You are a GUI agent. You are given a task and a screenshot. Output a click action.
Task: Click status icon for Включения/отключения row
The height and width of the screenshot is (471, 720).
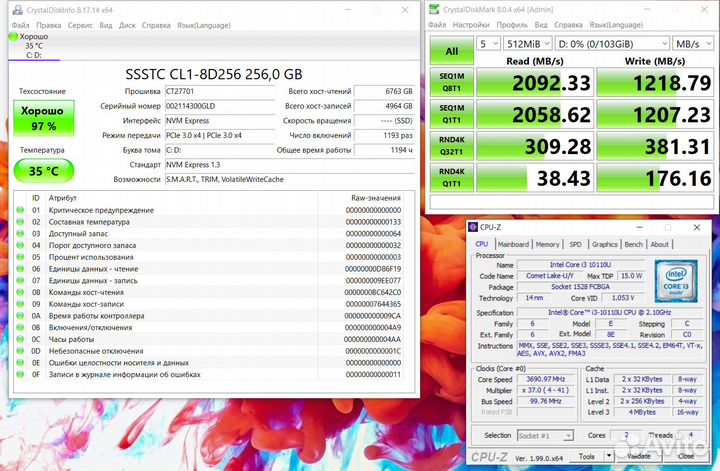(20, 327)
